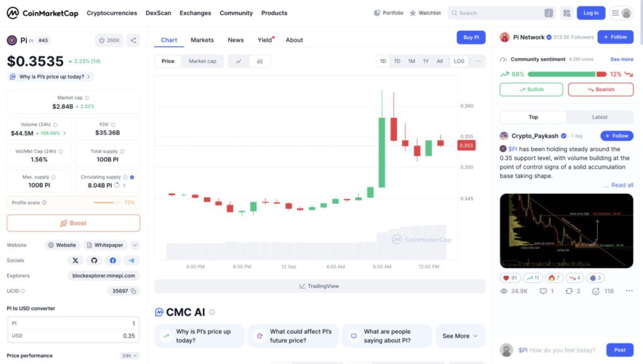Switch chart to line view icon
The width and height of the screenshot is (643, 364).
pyautogui.click(x=239, y=61)
